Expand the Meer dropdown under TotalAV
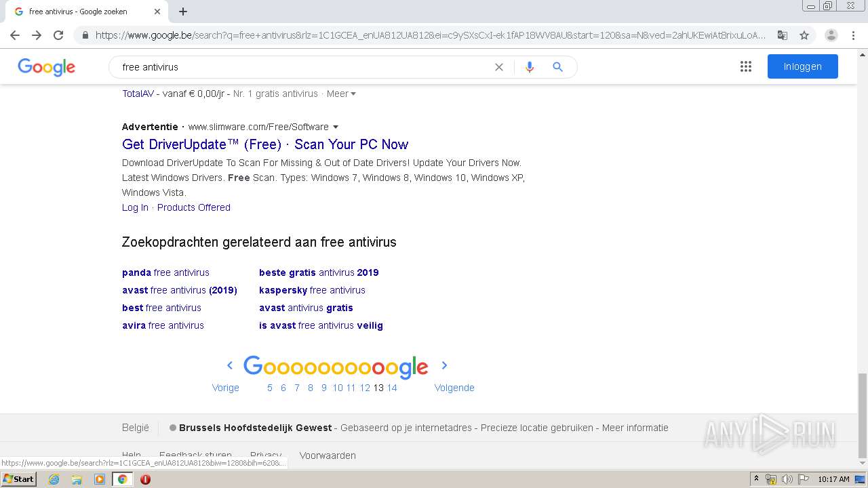The width and height of the screenshot is (868, 488). [x=341, y=94]
